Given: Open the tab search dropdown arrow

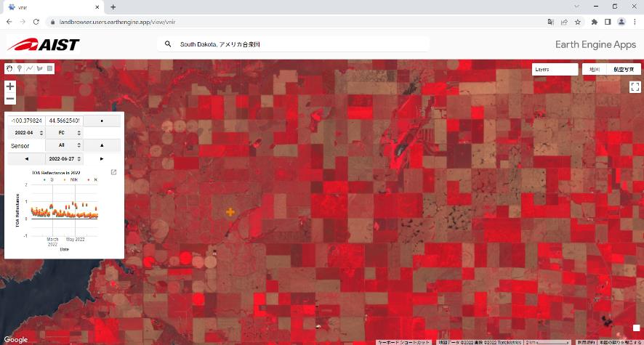Looking at the screenshot, I should point(577,7).
